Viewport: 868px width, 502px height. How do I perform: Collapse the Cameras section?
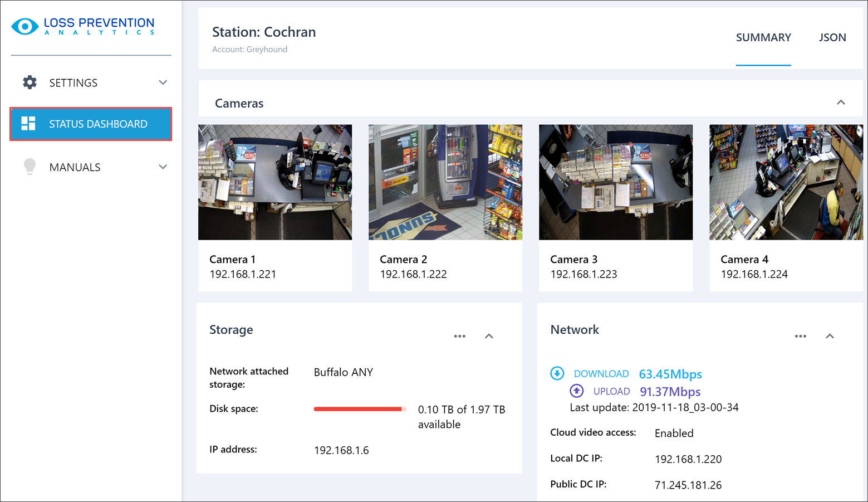pos(841,103)
